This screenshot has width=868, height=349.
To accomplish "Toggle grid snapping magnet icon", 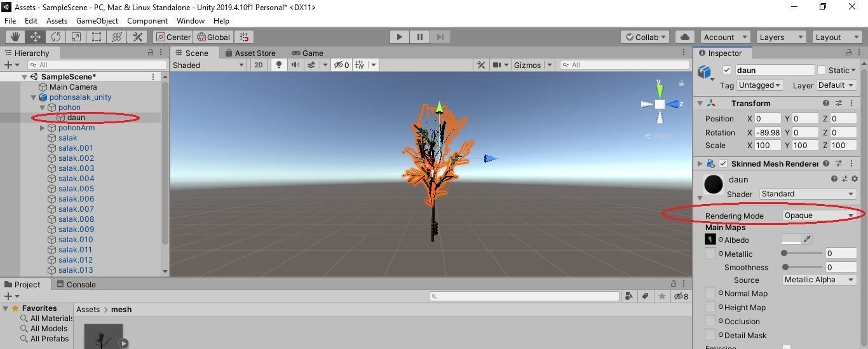I will click(244, 37).
